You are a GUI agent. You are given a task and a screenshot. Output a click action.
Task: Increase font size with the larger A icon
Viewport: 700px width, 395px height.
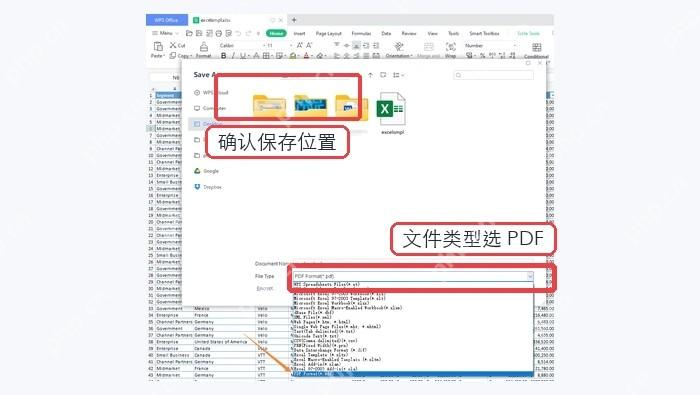[x=299, y=46]
